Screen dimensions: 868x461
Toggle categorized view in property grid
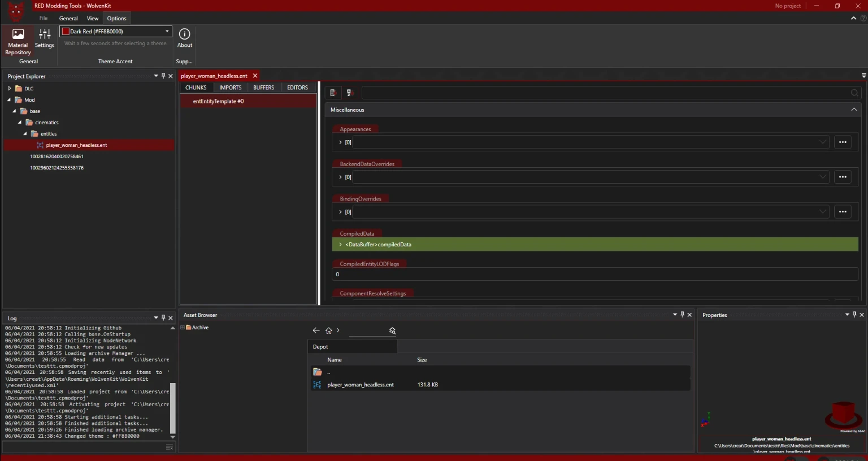point(333,93)
